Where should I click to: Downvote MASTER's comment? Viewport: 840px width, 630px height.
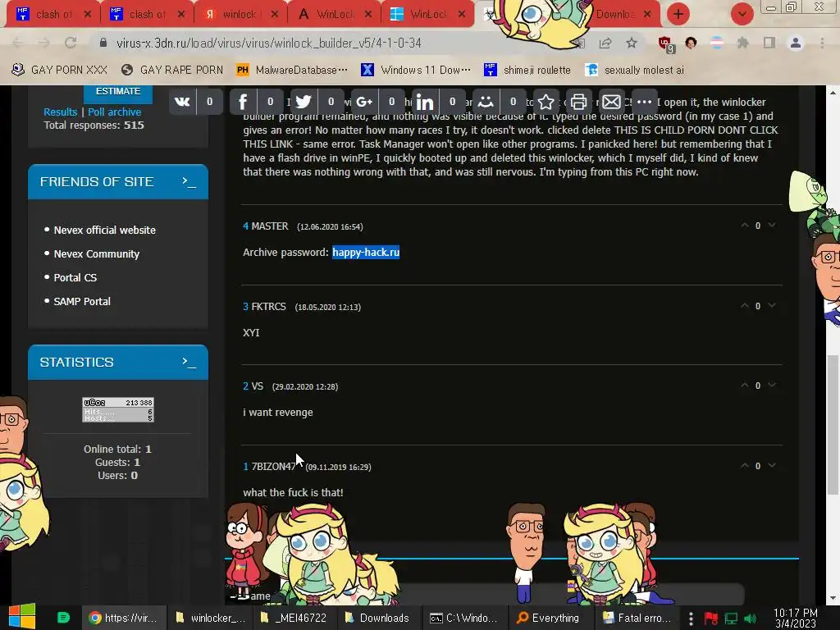[x=772, y=226]
